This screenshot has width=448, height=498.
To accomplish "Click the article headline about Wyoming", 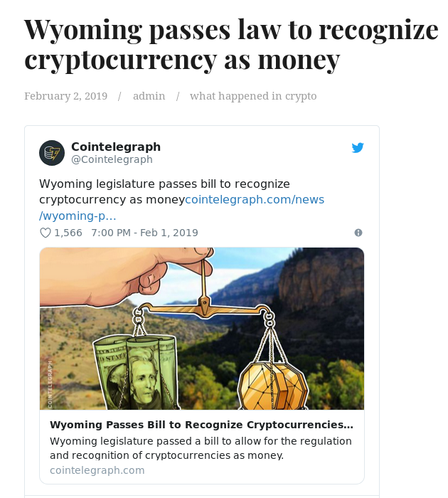I will click(x=231, y=44).
